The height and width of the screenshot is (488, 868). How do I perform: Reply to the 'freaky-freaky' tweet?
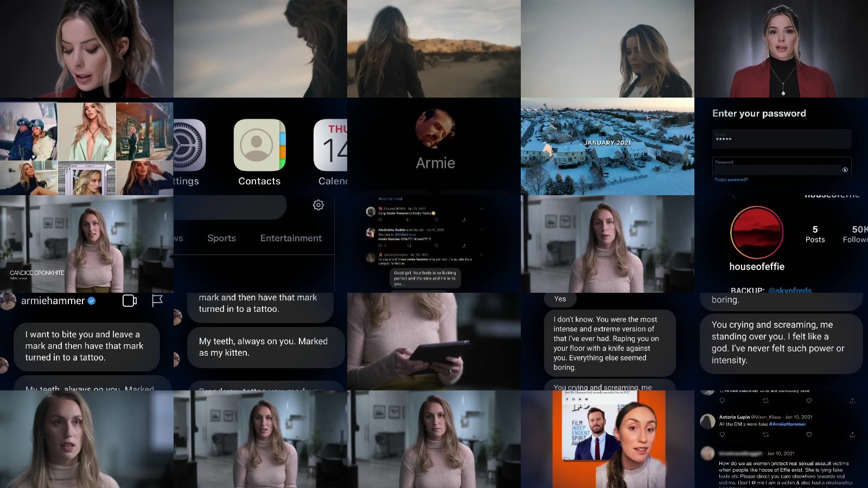[x=380, y=220]
